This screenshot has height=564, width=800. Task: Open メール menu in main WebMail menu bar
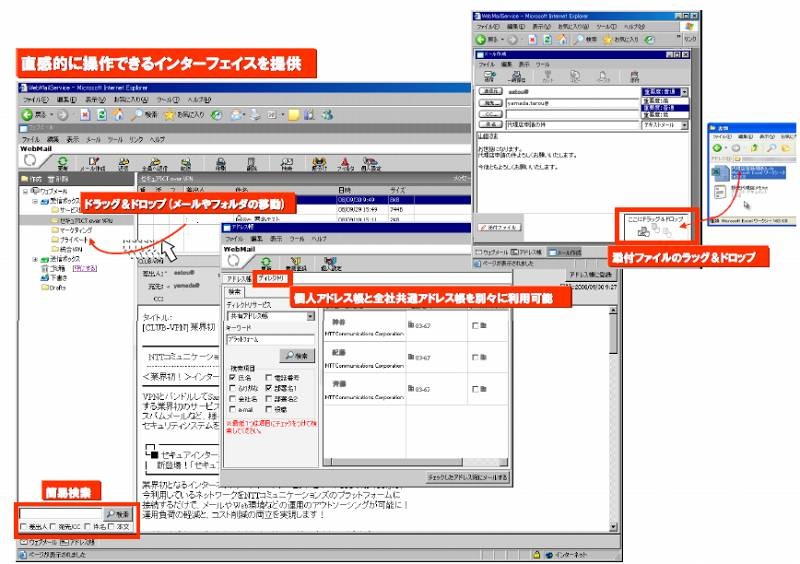93,139
